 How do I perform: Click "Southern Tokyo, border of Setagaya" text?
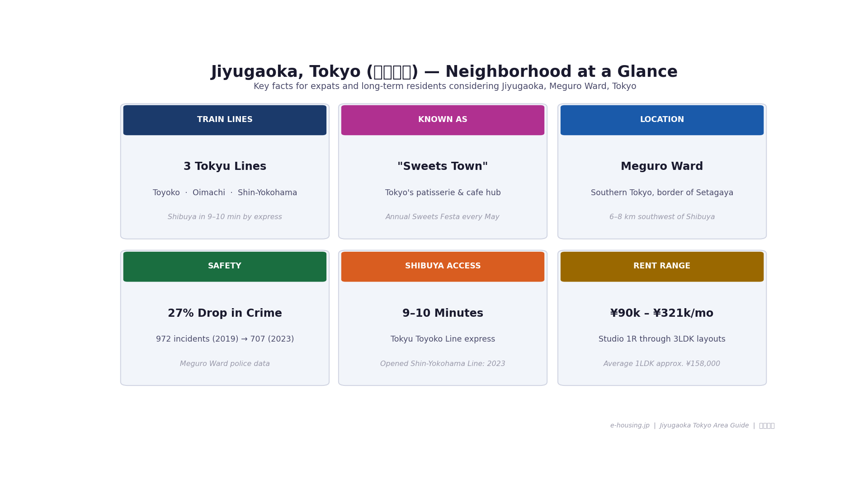(x=662, y=193)
